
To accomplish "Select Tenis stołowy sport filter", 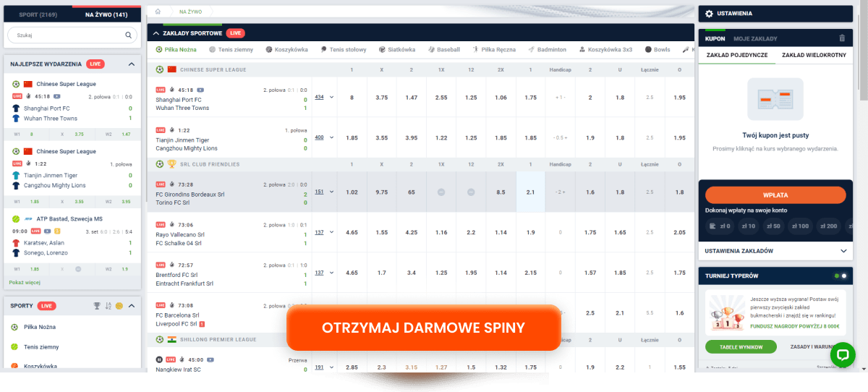I will point(343,50).
